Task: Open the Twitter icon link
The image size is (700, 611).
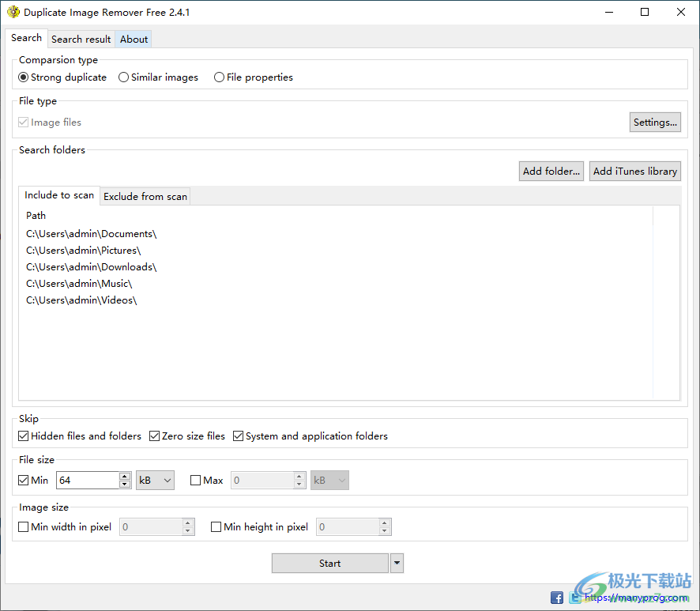Action: click(x=575, y=597)
